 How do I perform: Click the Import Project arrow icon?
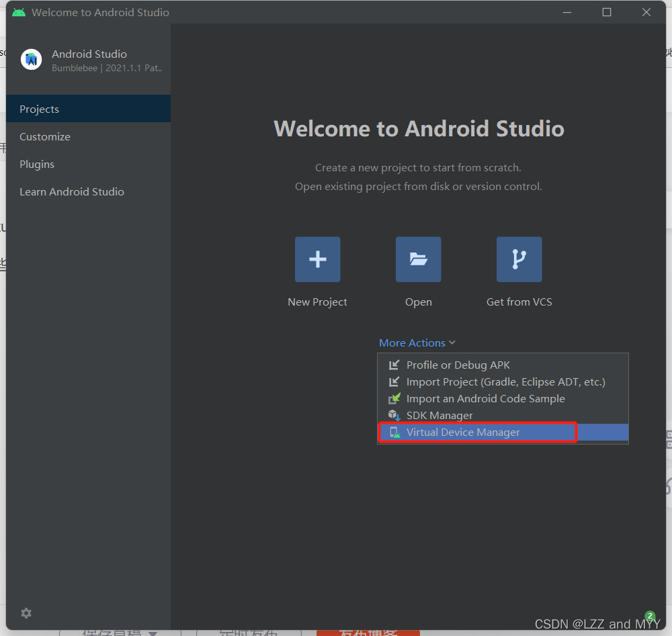point(394,381)
